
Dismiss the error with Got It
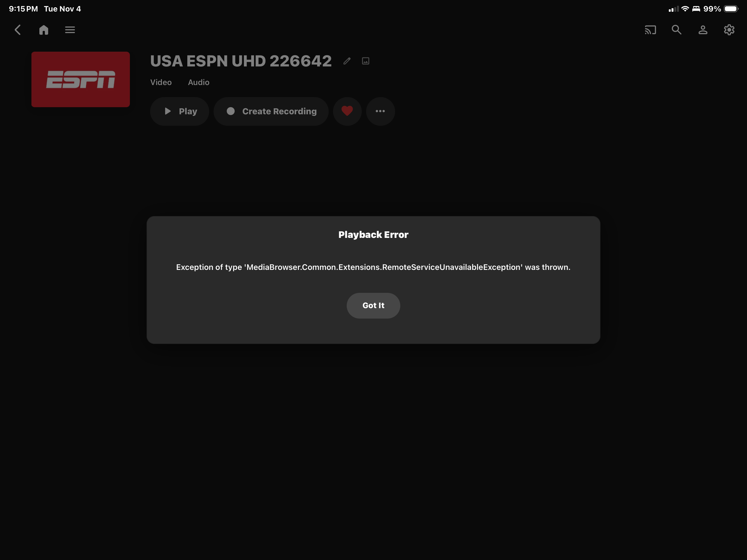coord(373,305)
